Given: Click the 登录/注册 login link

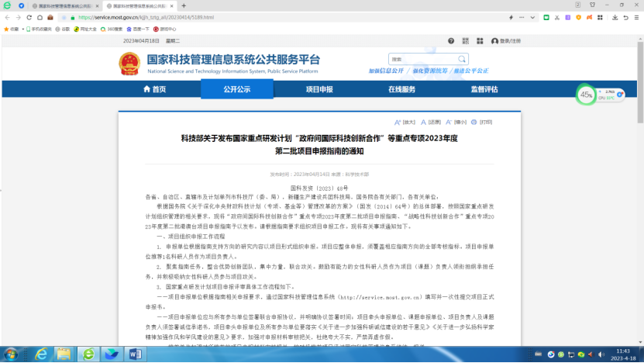Looking at the screenshot, I should [x=507, y=40].
